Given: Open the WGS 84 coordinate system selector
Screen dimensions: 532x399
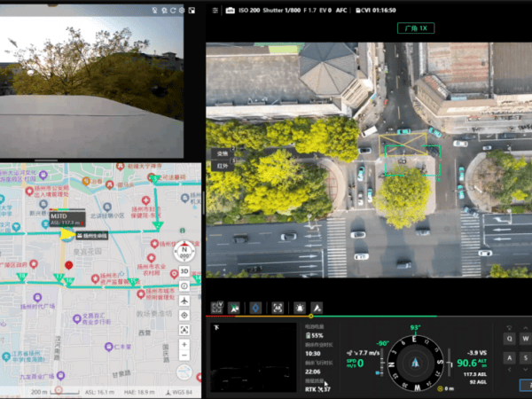Looking at the screenshot, I should tap(185, 391).
